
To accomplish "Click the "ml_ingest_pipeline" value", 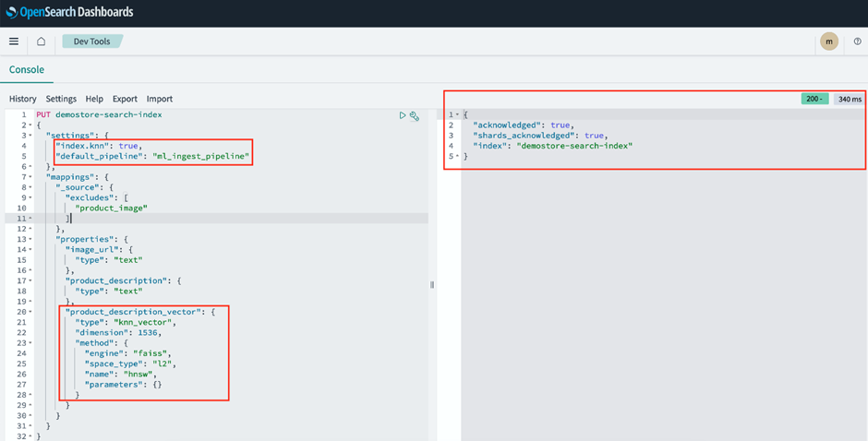I will (x=200, y=157).
